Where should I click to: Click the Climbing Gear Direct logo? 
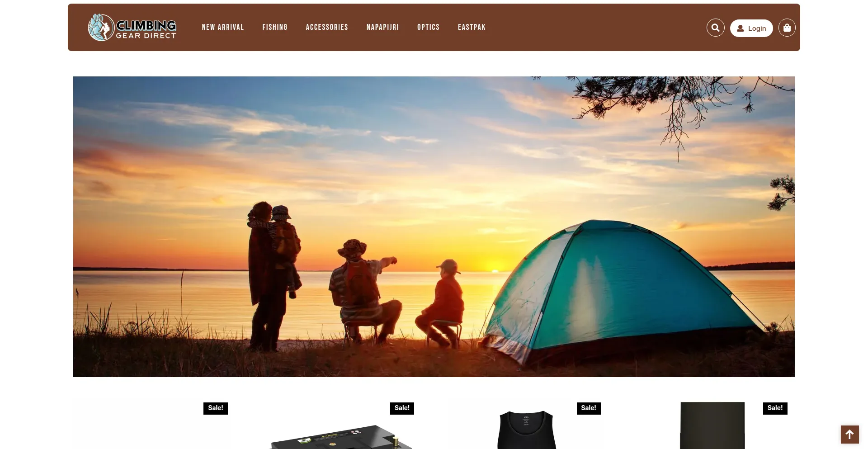pyautogui.click(x=132, y=27)
